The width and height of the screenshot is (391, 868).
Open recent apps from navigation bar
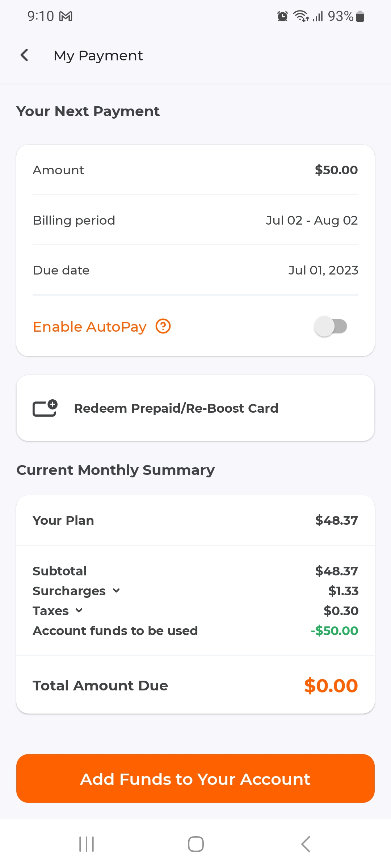pos(87,844)
